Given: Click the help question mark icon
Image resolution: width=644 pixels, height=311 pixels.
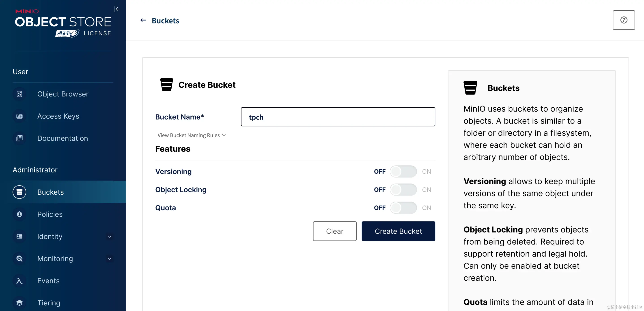Looking at the screenshot, I should [623, 20].
